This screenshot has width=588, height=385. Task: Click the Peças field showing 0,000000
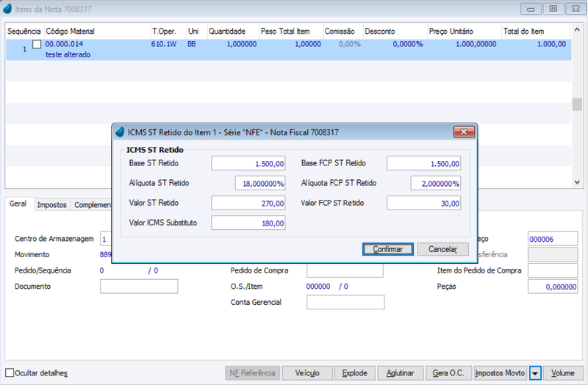553,287
